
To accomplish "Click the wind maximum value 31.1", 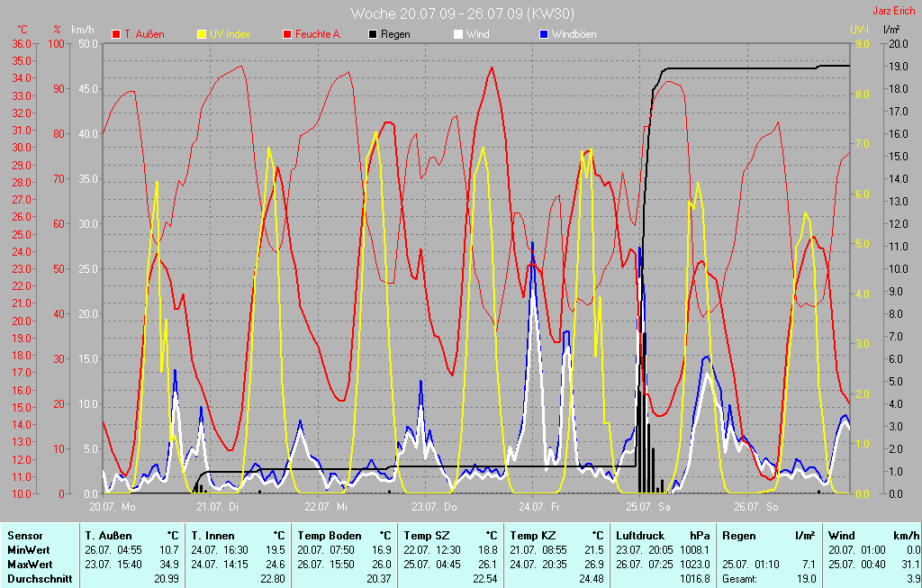I will click(x=909, y=564).
